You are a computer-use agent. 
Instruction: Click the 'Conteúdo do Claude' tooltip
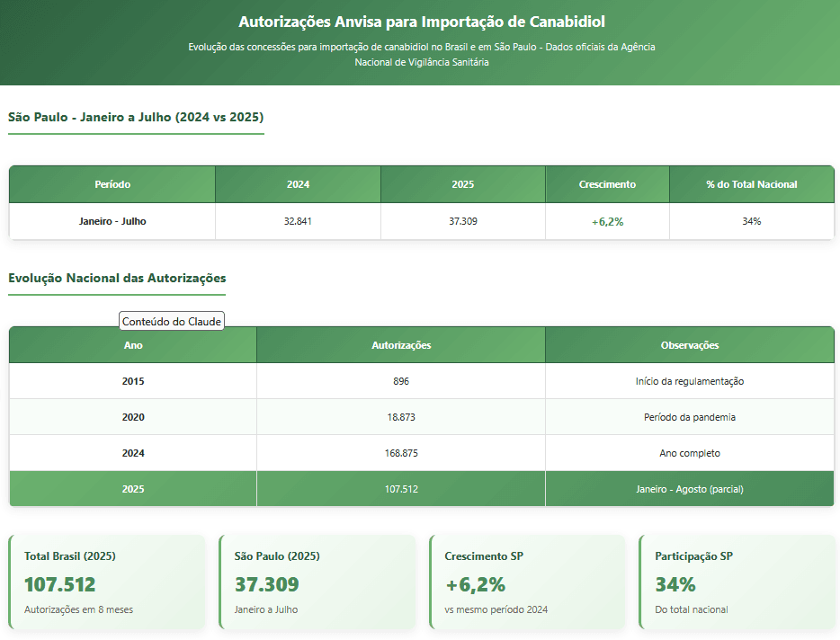click(172, 321)
